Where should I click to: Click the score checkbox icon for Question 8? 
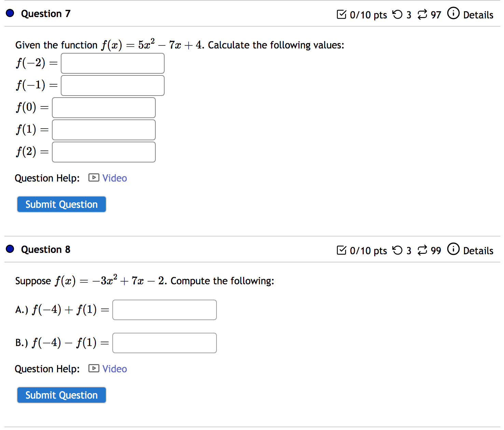click(341, 250)
